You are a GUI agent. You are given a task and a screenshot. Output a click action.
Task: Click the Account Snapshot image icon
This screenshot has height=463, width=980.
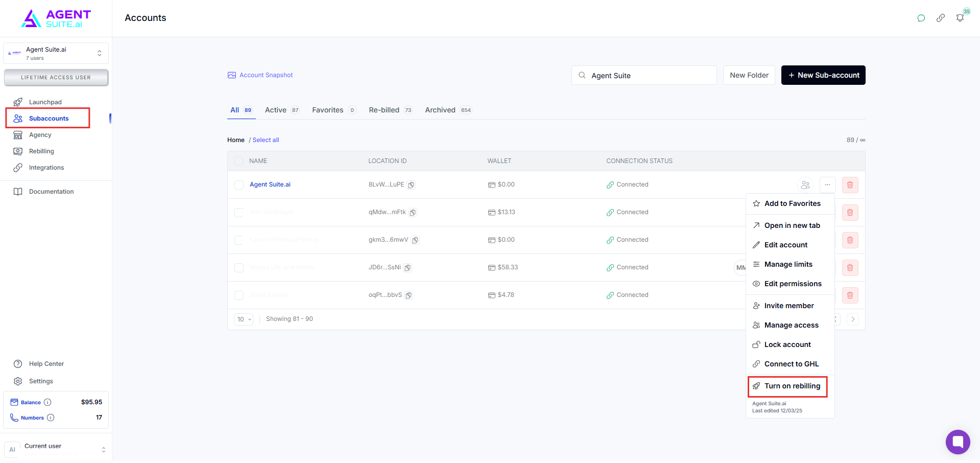tap(232, 75)
